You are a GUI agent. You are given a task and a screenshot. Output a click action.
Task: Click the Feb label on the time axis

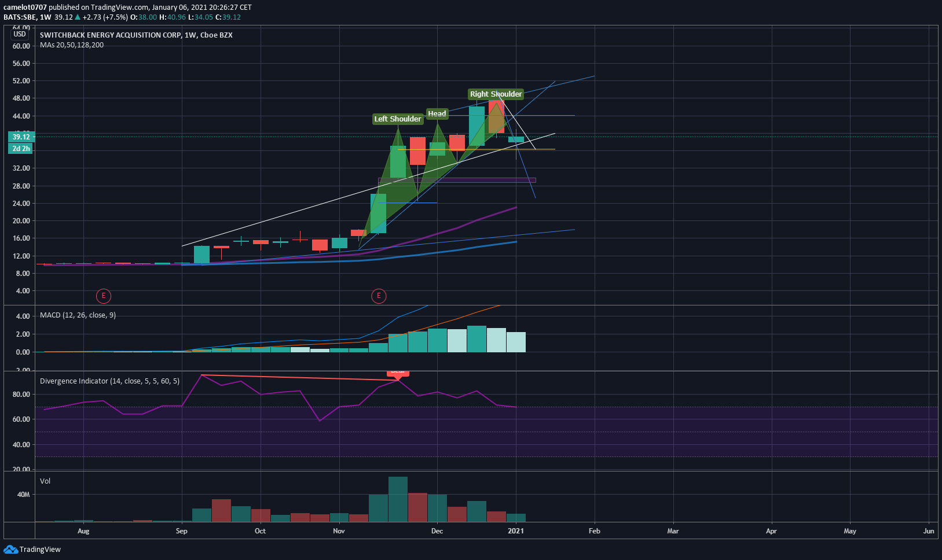[x=595, y=531]
